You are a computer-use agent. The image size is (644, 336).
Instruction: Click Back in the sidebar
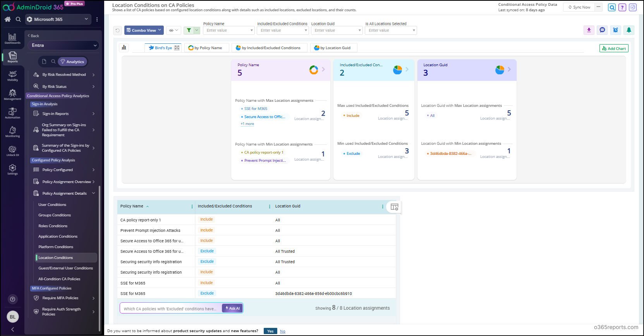click(33, 36)
